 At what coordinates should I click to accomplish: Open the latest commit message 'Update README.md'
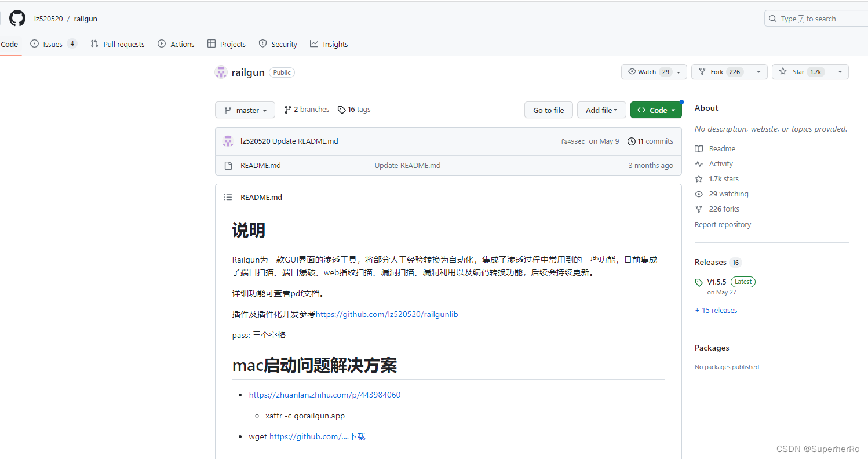click(305, 141)
